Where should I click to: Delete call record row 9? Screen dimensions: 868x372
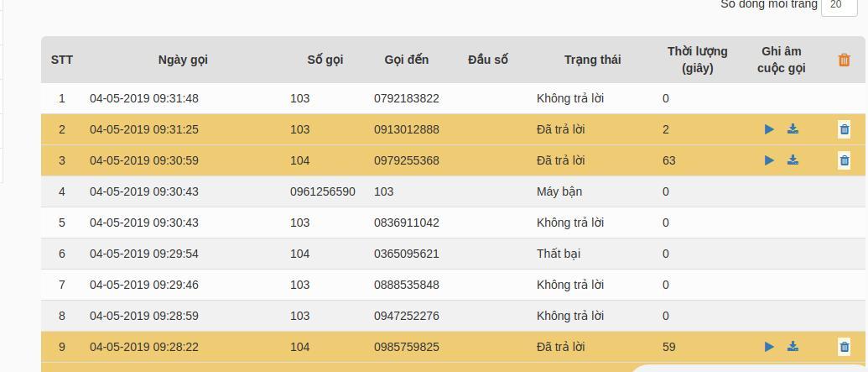[x=844, y=347]
